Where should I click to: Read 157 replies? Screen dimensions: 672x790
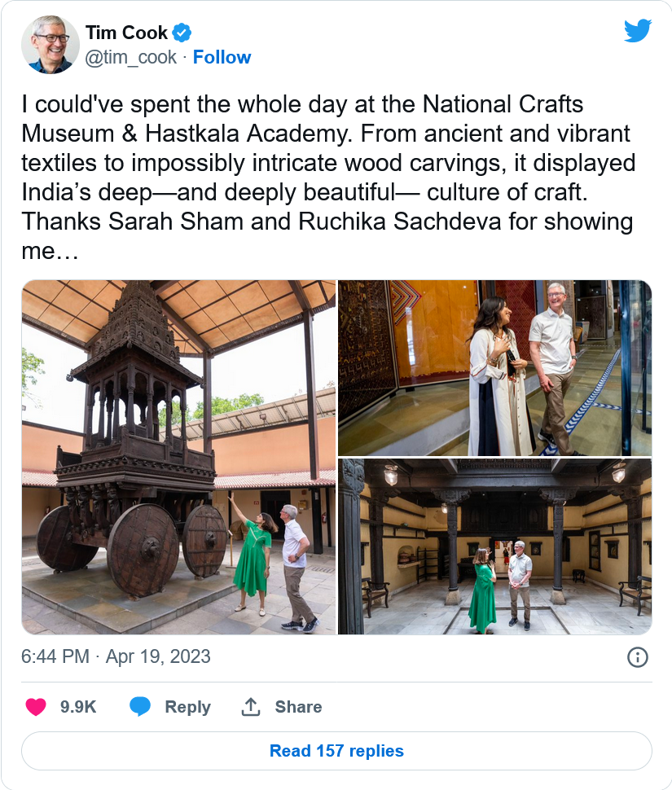(x=336, y=751)
